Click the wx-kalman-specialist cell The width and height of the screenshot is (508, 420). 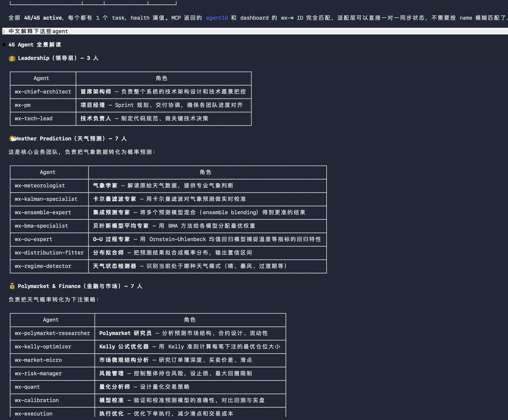[x=49, y=199]
